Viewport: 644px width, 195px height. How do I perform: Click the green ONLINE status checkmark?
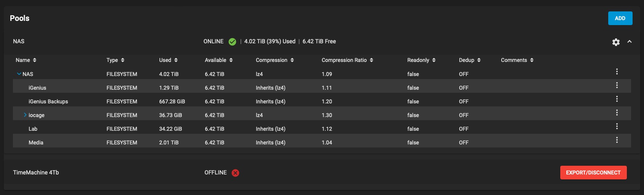(x=232, y=42)
